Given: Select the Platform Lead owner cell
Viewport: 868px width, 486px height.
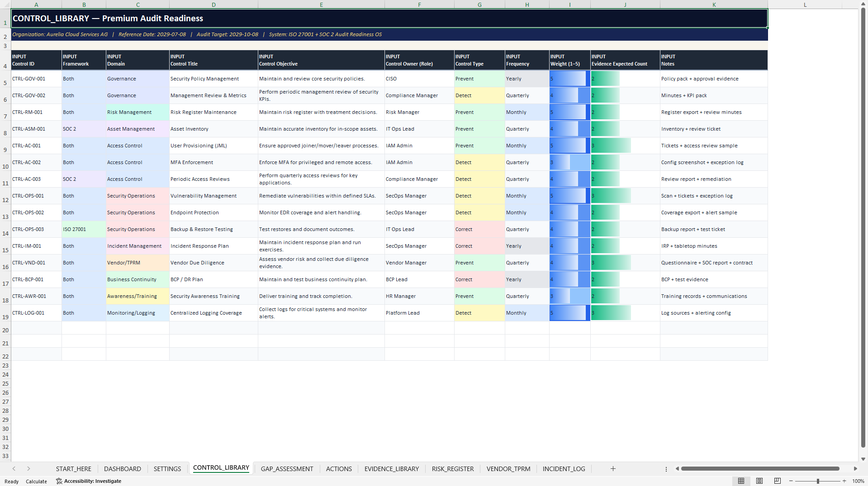Looking at the screenshot, I should point(419,313).
